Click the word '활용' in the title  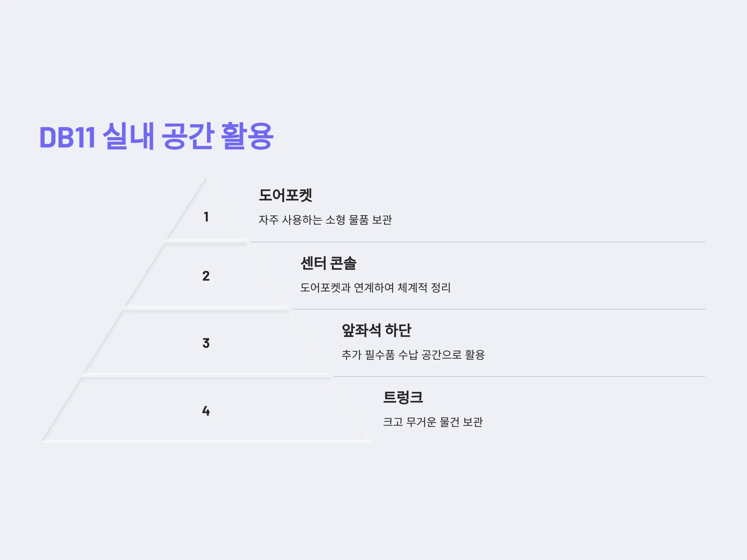247,136
